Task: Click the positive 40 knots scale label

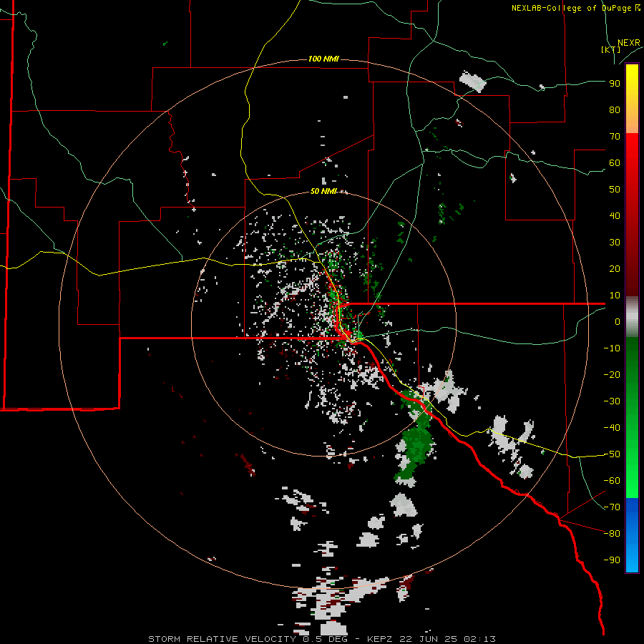Action: [x=615, y=215]
